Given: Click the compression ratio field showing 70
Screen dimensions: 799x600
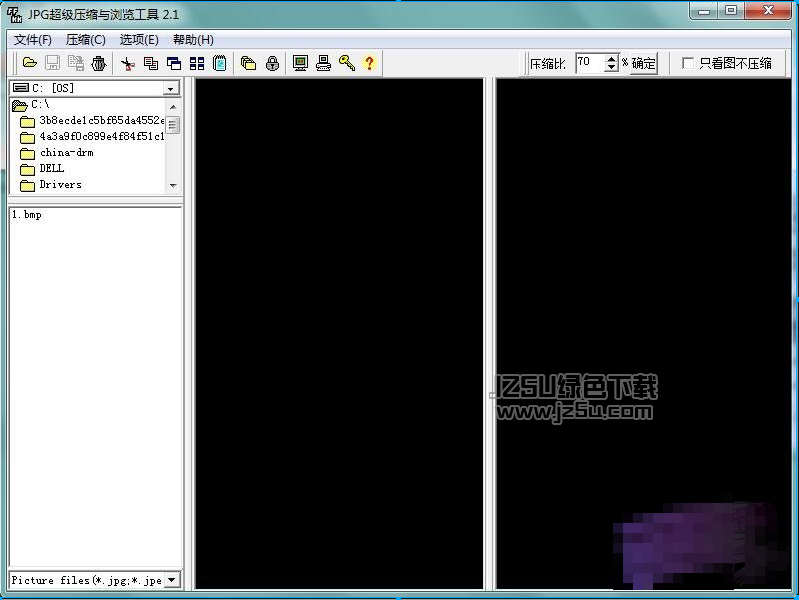Looking at the screenshot, I should click(x=590, y=63).
